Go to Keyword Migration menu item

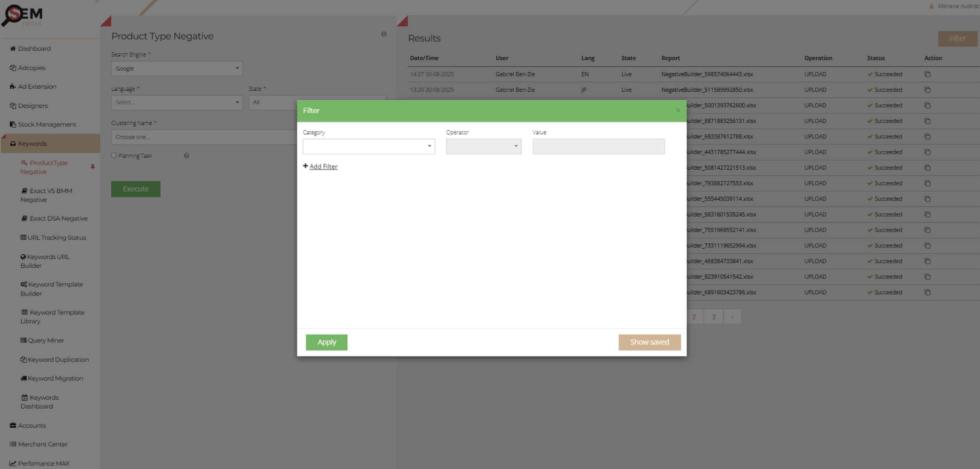(55, 378)
